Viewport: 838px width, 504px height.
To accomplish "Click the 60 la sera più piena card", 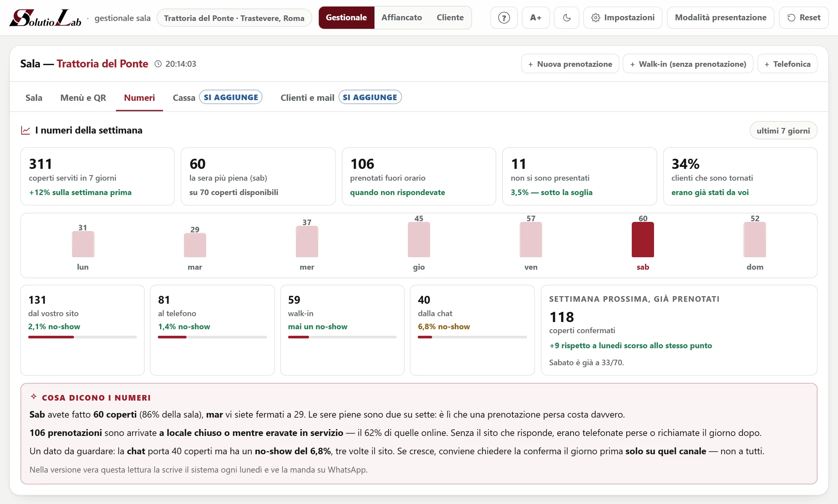I will 258,176.
